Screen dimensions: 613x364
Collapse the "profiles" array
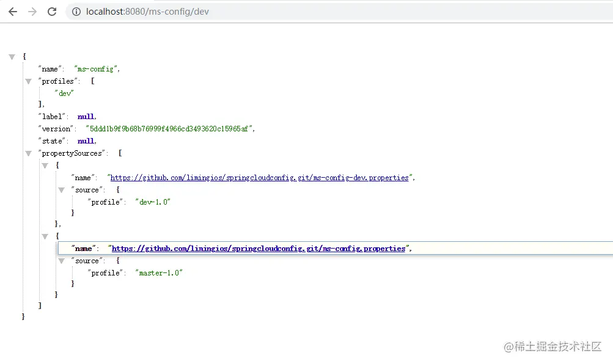[x=29, y=81]
